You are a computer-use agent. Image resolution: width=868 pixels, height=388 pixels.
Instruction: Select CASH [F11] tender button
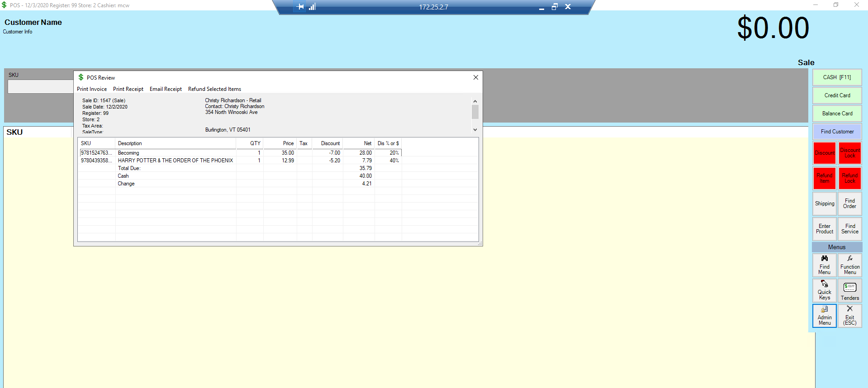pyautogui.click(x=837, y=77)
